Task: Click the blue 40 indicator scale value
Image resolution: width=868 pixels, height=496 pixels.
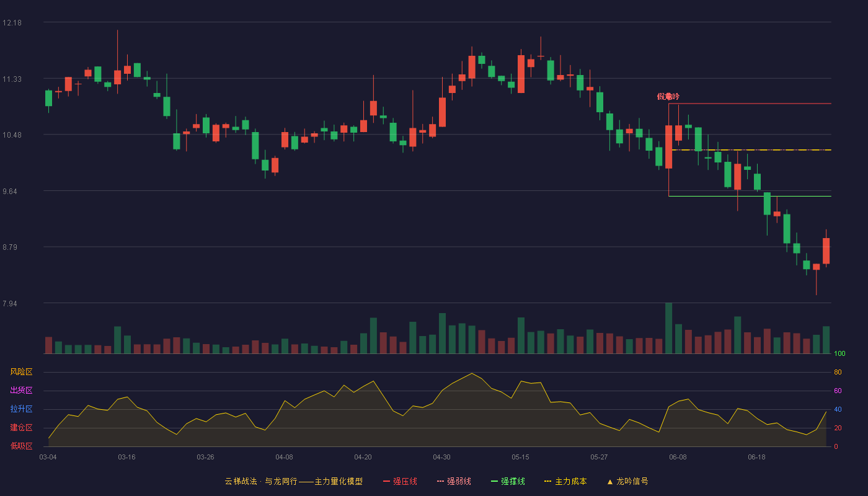Action: coord(838,410)
